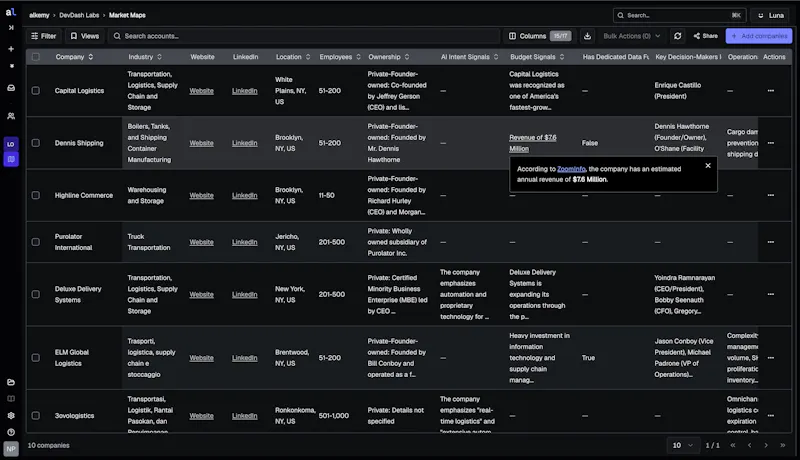Go to the last page arrow
Screen dimensions: 800x460
point(783,445)
